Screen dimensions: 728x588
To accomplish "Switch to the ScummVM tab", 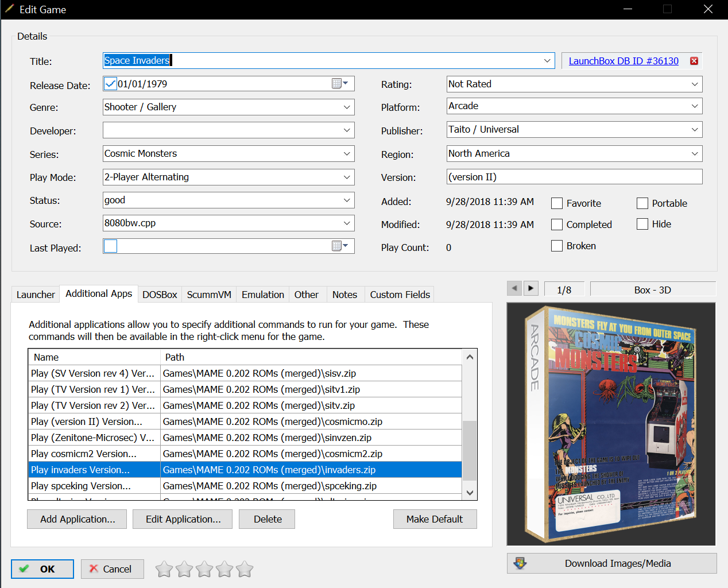I will pyautogui.click(x=209, y=295).
